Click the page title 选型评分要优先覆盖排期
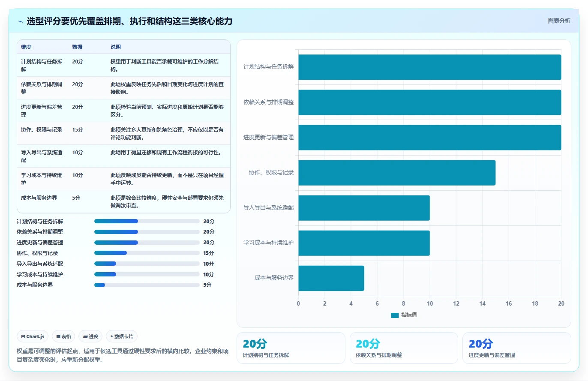Viewport: 588px width, 381px height. point(129,21)
